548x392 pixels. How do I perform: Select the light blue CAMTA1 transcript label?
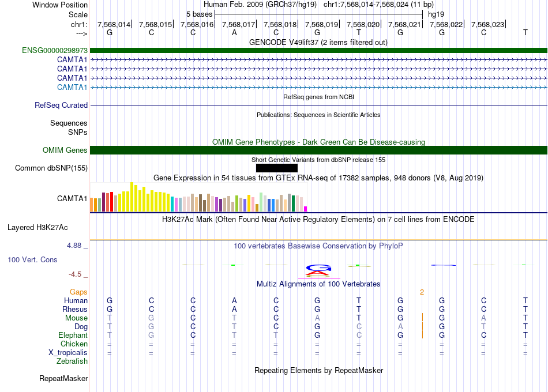tap(72, 88)
